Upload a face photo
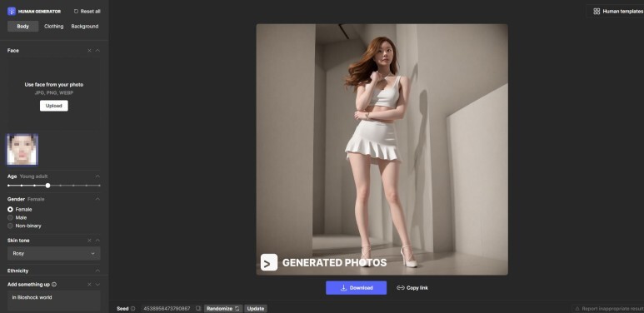644x313 pixels. [54, 106]
